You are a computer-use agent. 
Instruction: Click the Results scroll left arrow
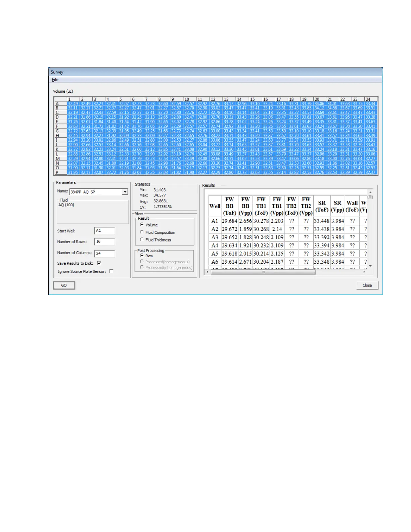(207, 272)
